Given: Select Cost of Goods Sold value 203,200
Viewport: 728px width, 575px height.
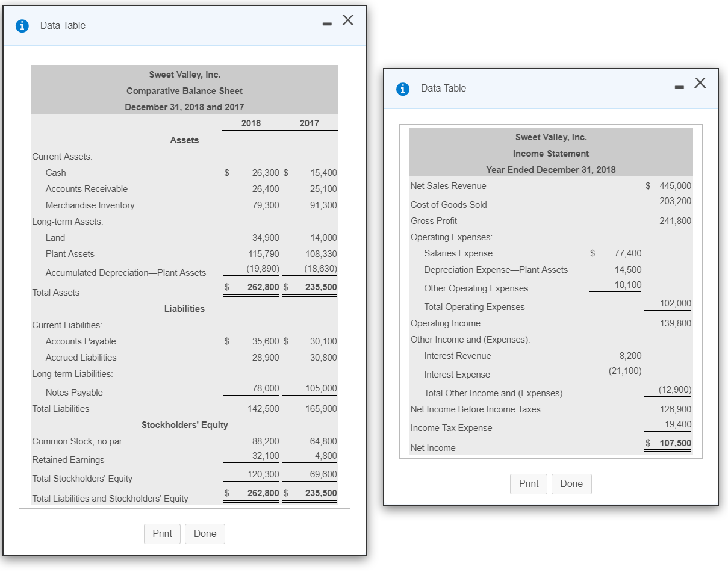Looking at the screenshot, I should tap(676, 200).
